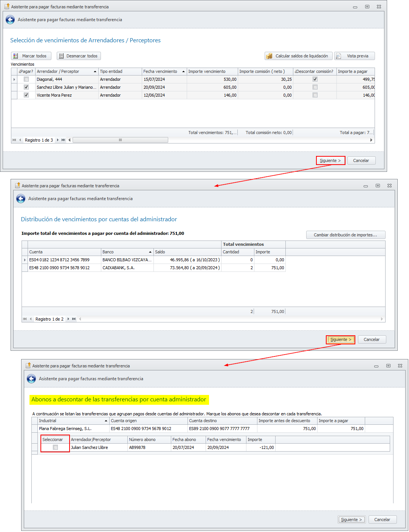Click Siguiente in the second wizard window

pyautogui.click(x=341, y=339)
